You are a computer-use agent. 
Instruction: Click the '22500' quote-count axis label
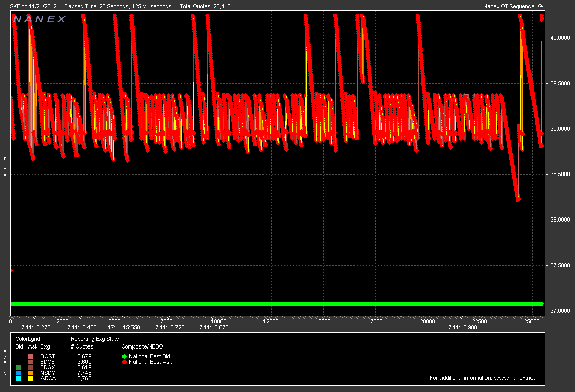point(479,321)
